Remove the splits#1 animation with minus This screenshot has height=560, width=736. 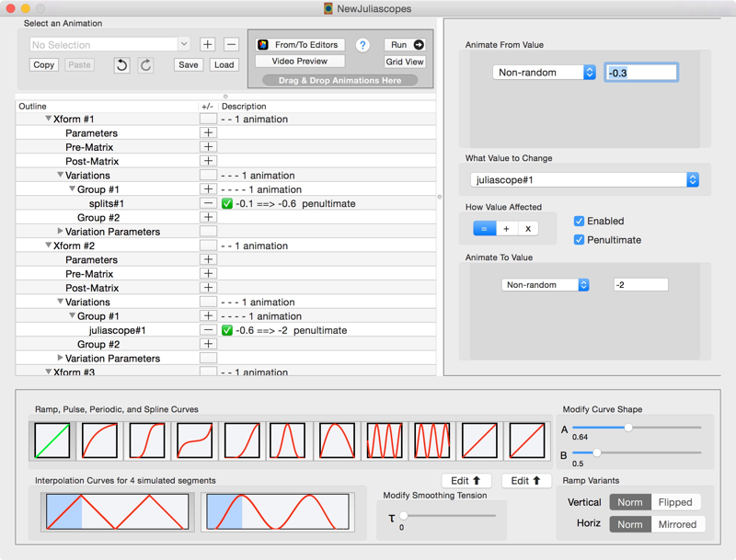pyautogui.click(x=209, y=203)
